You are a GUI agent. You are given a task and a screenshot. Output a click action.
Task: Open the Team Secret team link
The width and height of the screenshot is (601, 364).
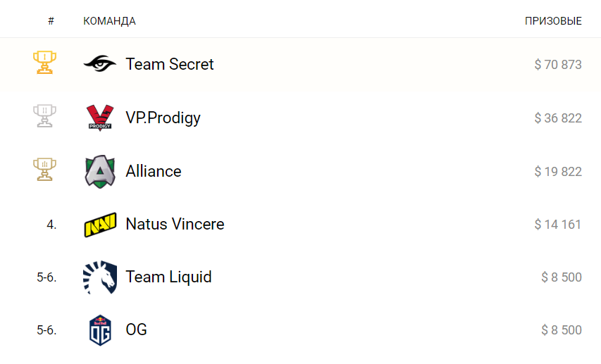click(170, 64)
